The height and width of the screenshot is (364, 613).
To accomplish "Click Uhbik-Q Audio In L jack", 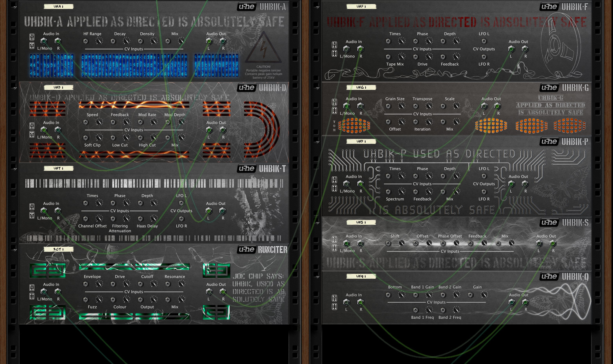I will (x=346, y=302).
